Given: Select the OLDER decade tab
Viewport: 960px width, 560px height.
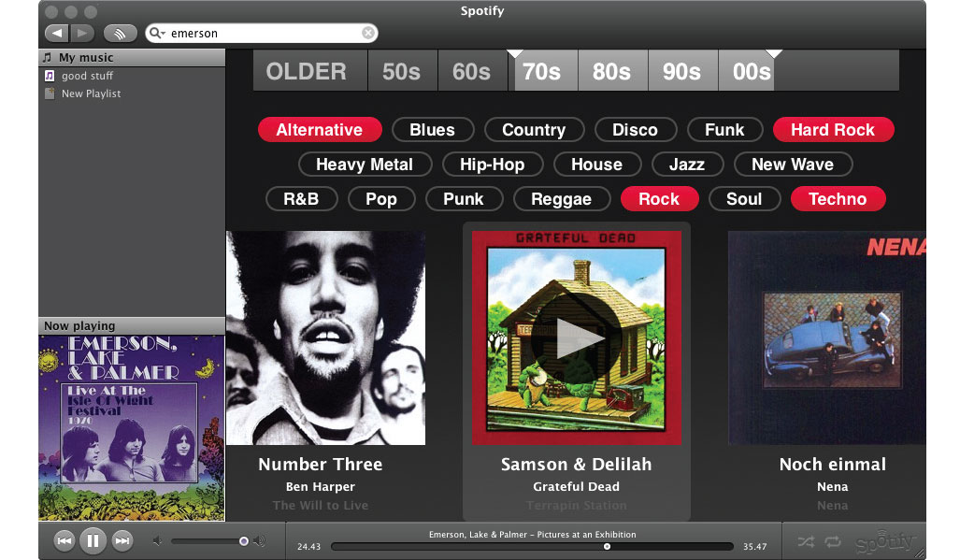Looking at the screenshot, I should pyautogui.click(x=310, y=71).
